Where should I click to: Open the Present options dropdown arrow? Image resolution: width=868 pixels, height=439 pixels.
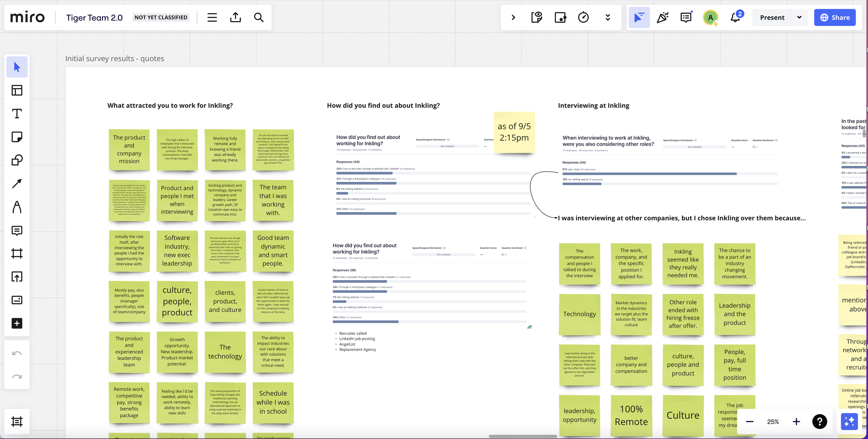click(799, 17)
